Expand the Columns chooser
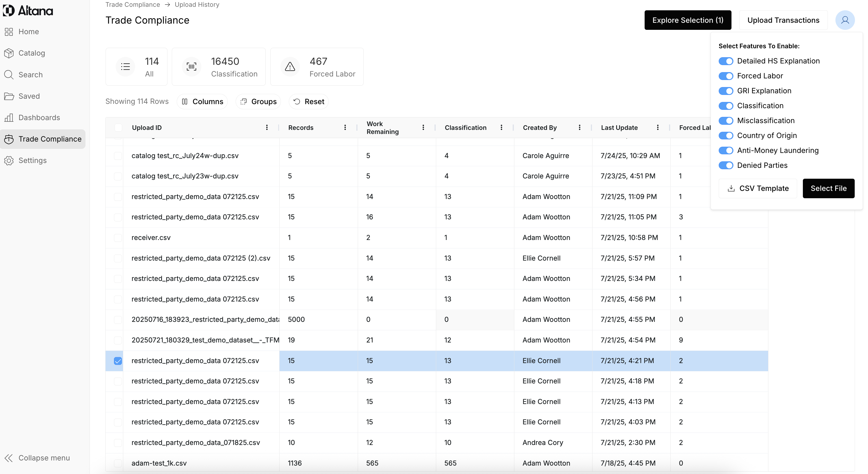 point(202,102)
